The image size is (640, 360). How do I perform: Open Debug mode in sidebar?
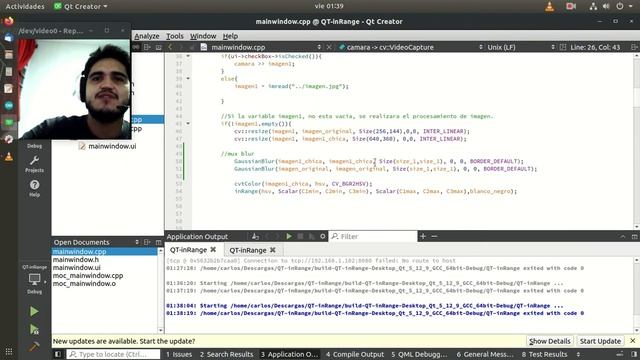[x=34, y=146]
